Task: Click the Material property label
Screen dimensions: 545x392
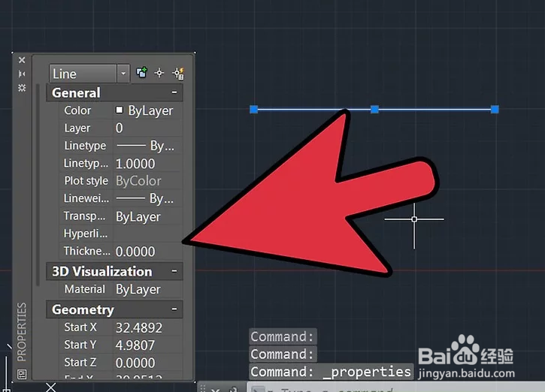Action: click(x=84, y=289)
